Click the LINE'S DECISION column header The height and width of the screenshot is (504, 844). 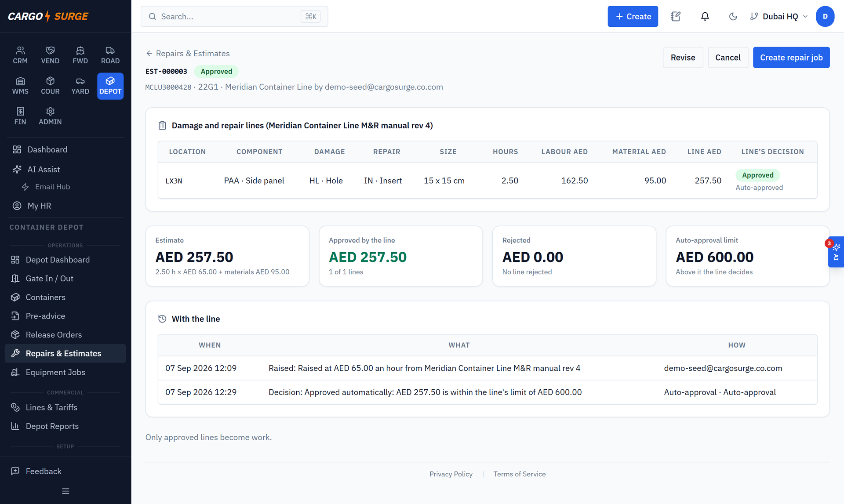click(x=772, y=152)
